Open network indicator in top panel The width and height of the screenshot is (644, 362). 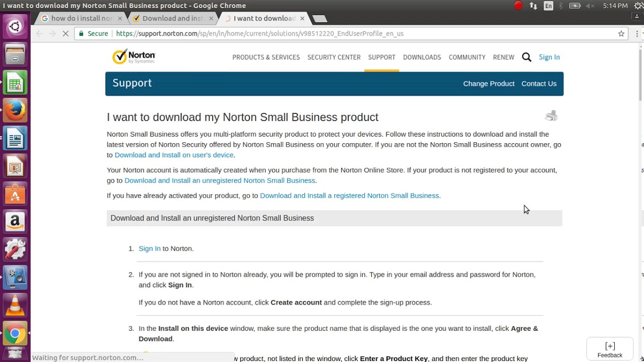[533, 6]
